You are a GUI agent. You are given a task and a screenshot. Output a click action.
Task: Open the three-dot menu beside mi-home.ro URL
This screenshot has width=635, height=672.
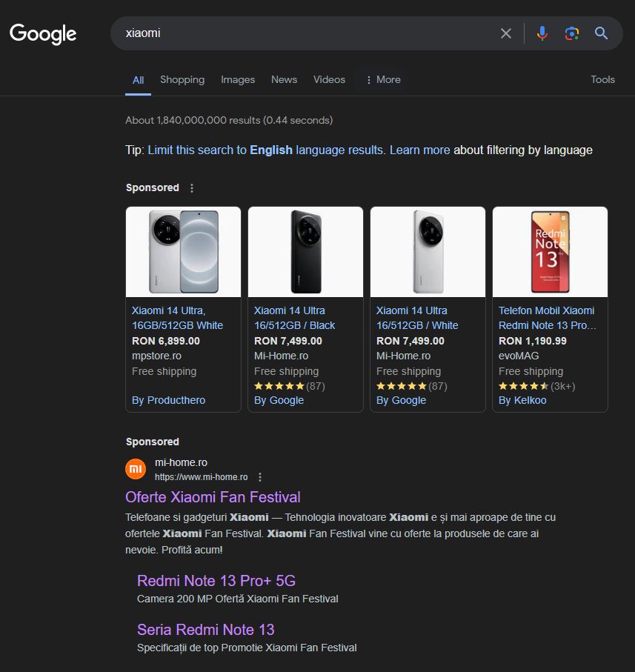point(260,477)
